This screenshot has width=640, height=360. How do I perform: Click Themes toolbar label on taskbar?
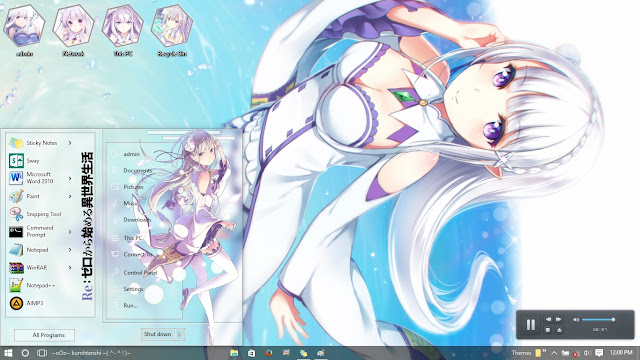coord(521,353)
